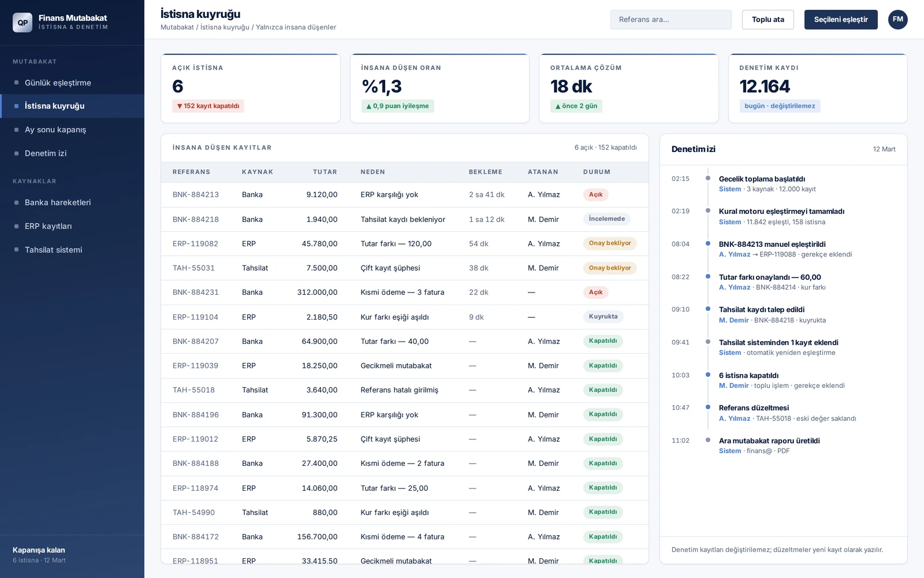Click A. Yılmaz in Referans düzeltmesi entry
Image resolution: width=924 pixels, height=578 pixels.
pyautogui.click(x=735, y=418)
